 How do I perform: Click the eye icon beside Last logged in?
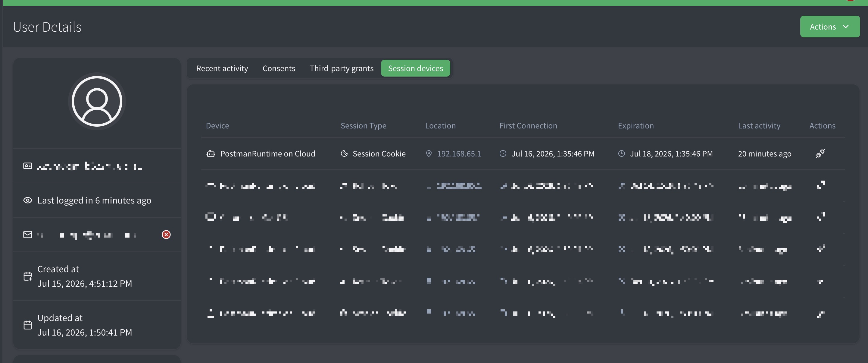tap(28, 200)
